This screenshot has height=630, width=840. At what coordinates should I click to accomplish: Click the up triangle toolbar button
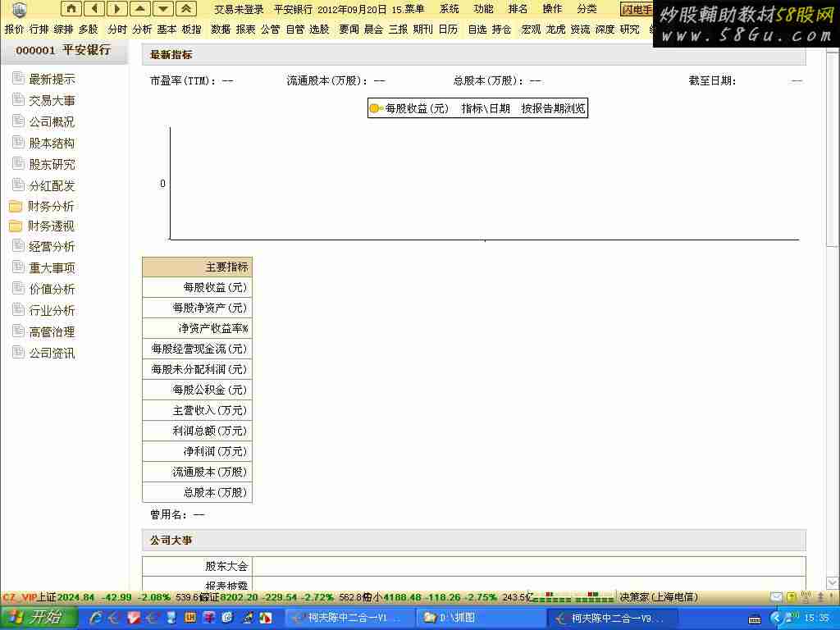point(139,8)
